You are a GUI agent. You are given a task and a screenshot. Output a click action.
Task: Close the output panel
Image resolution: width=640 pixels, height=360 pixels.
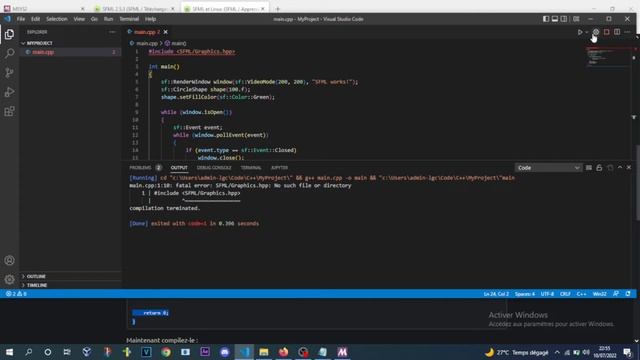click(629, 168)
